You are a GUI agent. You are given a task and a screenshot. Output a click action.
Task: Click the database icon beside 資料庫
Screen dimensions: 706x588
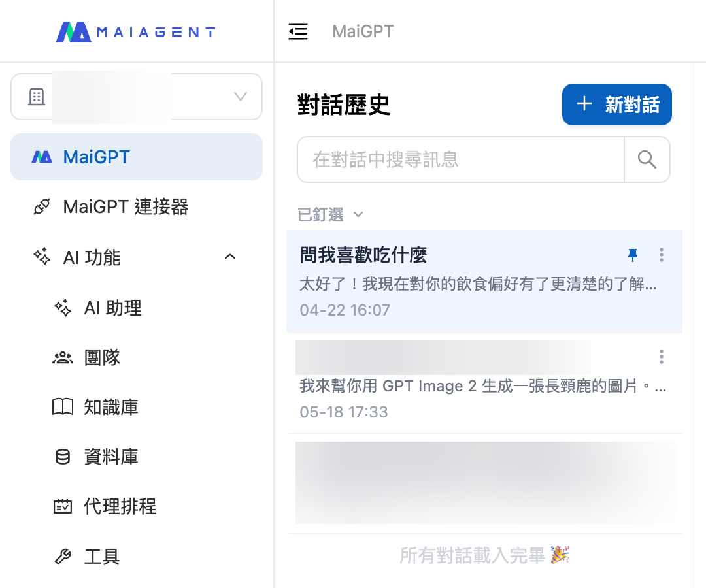click(x=63, y=457)
